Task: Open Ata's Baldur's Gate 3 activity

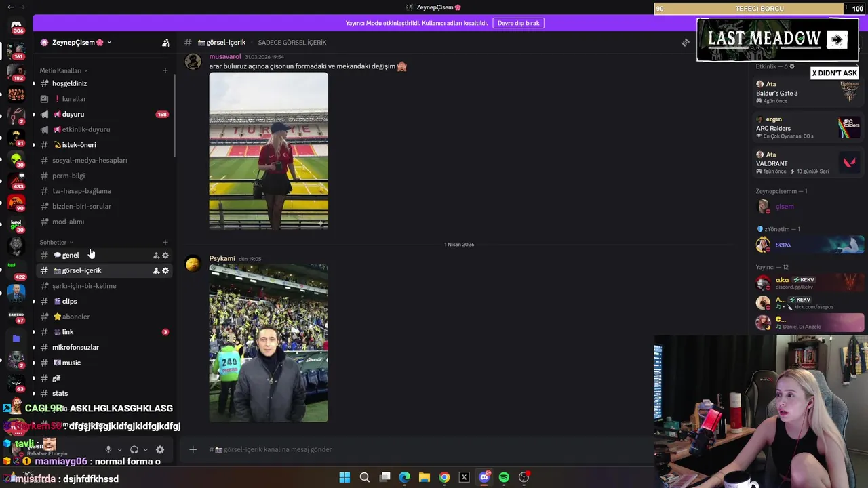Action: (x=807, y=92)
